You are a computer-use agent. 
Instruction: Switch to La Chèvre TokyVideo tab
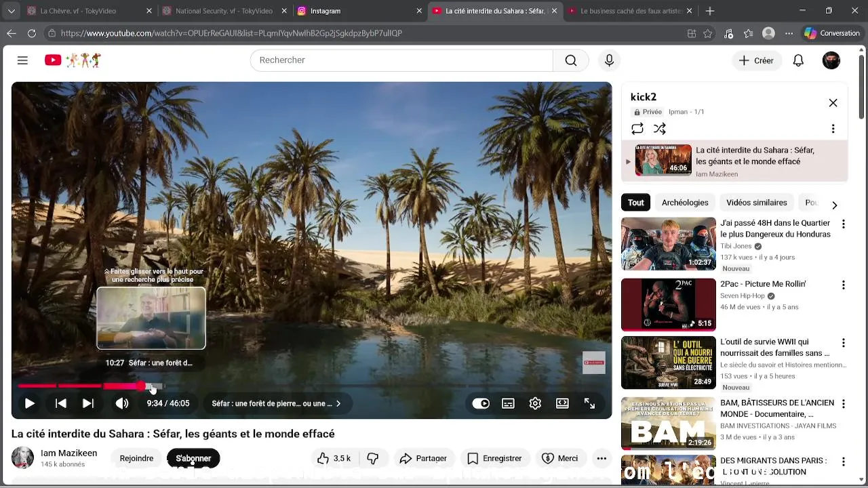point(90,11)
